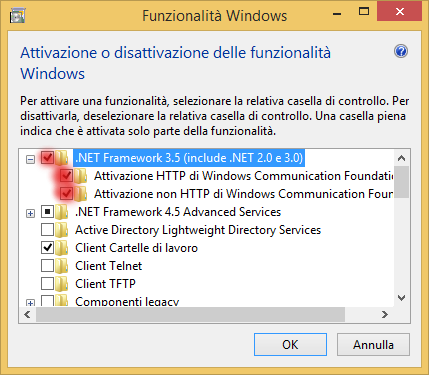The height and width of the screenshot is (375, 429).
Task: Cancel with the Annulla button
Action: (373, 345)
